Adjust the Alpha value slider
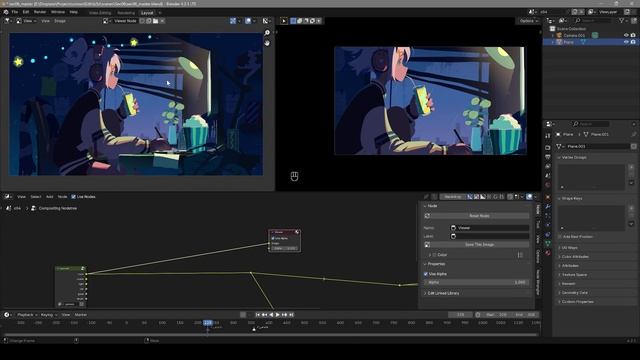This screenshot has height=360, width=640. 476,282
